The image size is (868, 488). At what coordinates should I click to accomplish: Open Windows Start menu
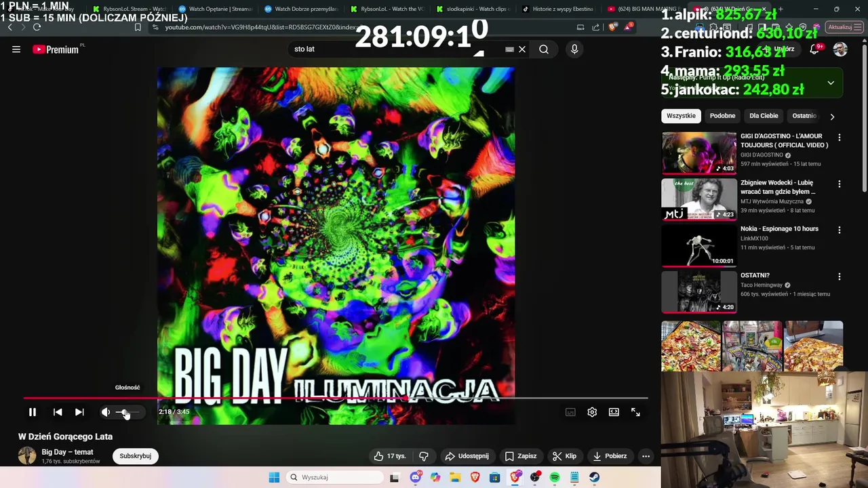click(x=274, y=477)
